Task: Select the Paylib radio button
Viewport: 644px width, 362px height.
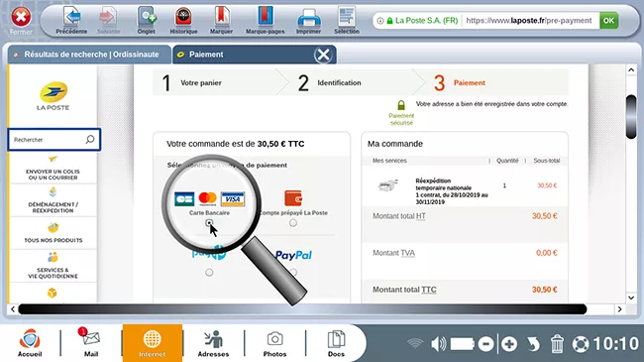Action: [209, 273]
